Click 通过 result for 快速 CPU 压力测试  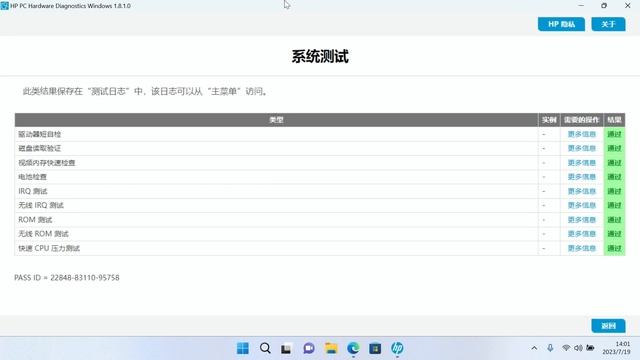pos(614,248)
